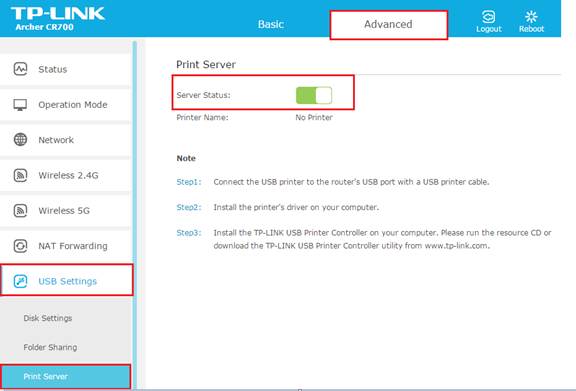Click the Wireless 5G signal icon
Viewport: 576px width, 391px height.
click(x=20, y=211)
